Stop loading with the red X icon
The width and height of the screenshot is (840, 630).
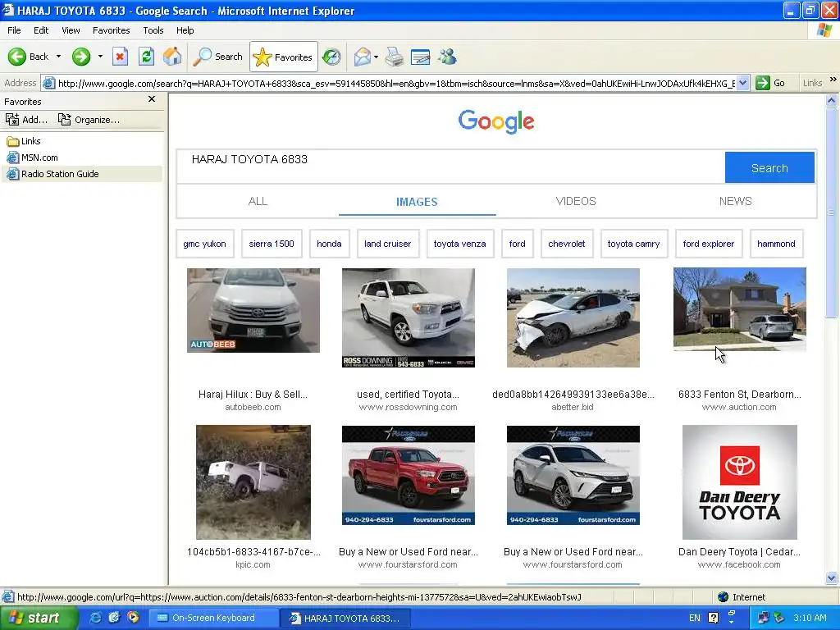120,57
